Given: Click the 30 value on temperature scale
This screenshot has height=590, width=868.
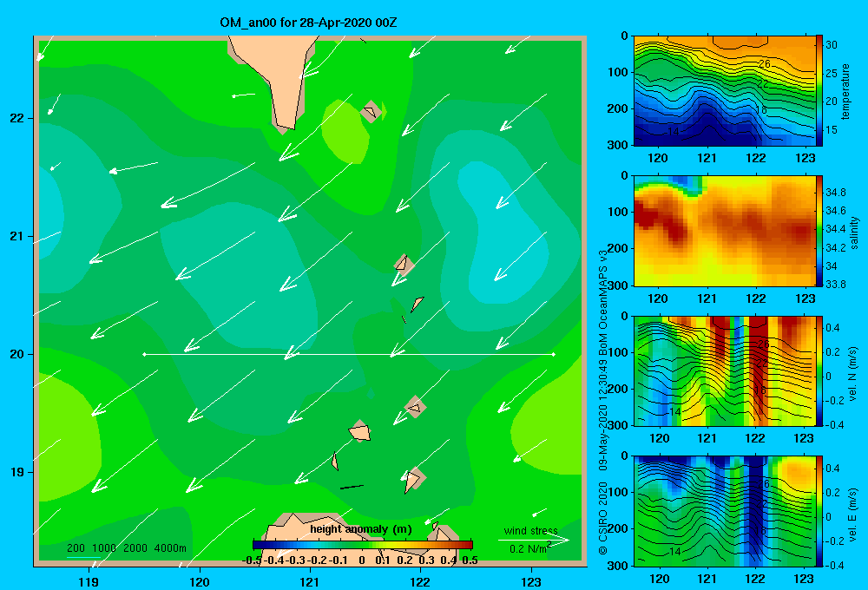Looking at the screenshot, I should pyautogui.click(x=832, y=45).
